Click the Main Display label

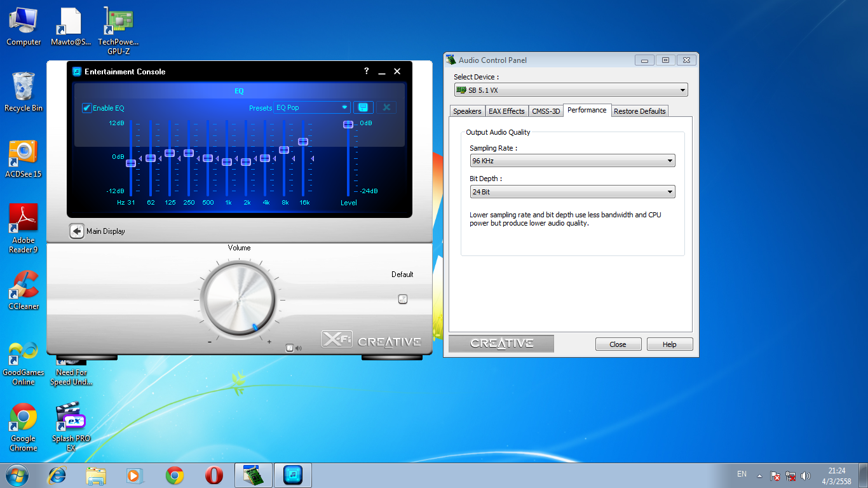pos(105,231)
